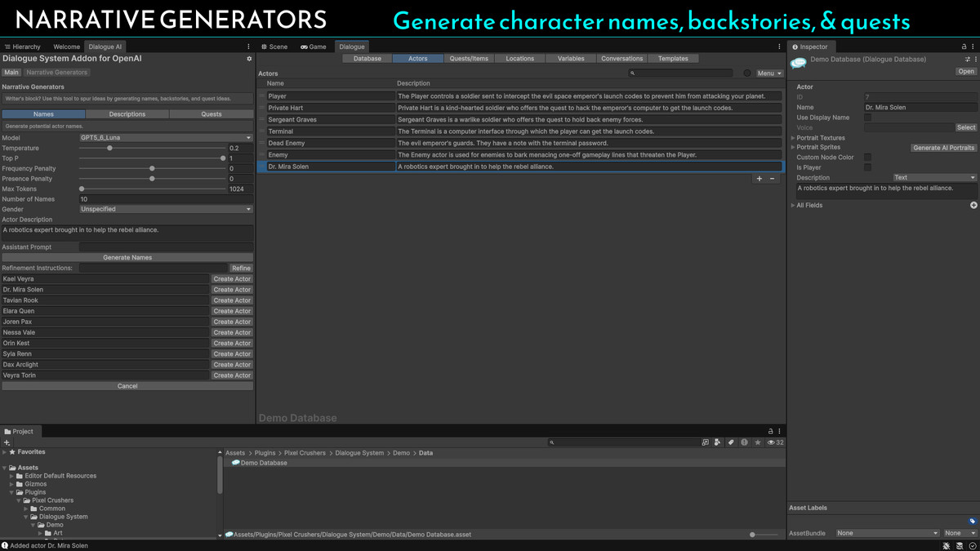The width and height of the screenshot is (980, 551).
Task: Click the Assets folder icon in Project tree
Action: pos(13,468)
